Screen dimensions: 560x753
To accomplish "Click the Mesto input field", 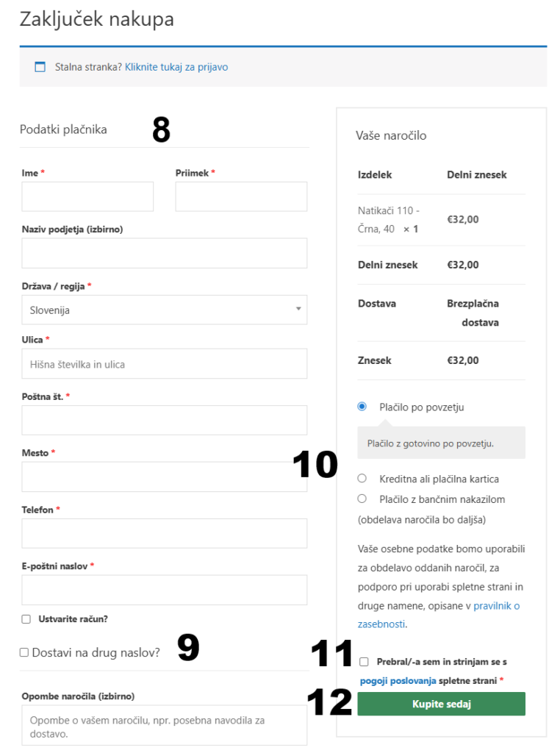I will coord(165,477).
